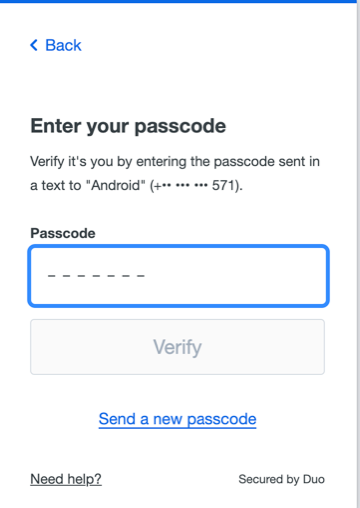Click the blue back chevron arrow icon

click(34, 45)
